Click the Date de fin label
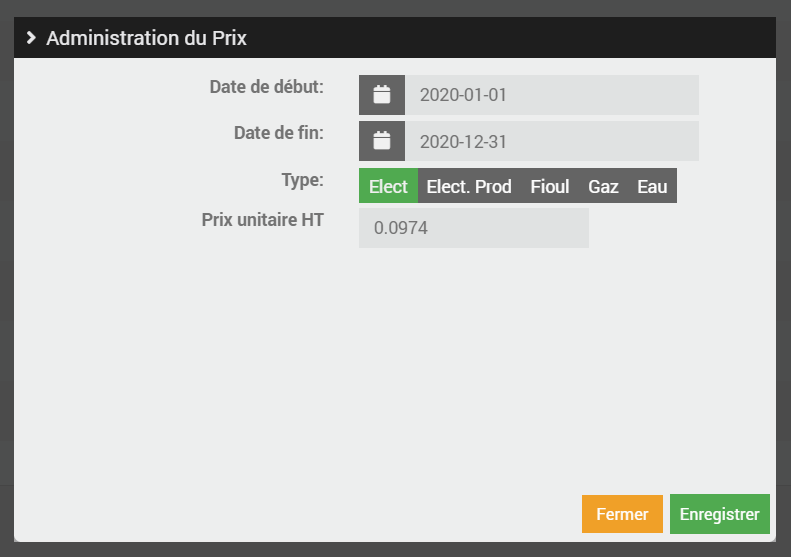Image resolution: width=791 pixels, height=557 pixels. (x=278, y=133)
